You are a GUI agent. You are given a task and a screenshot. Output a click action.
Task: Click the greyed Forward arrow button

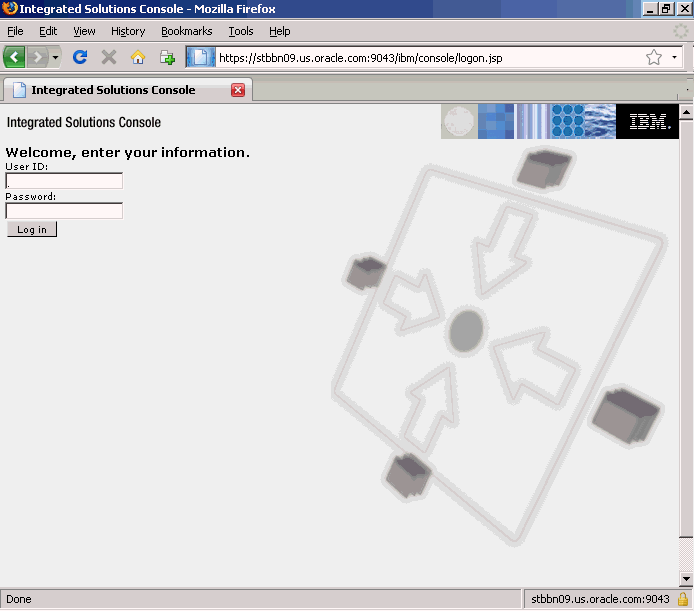[37, 58]
